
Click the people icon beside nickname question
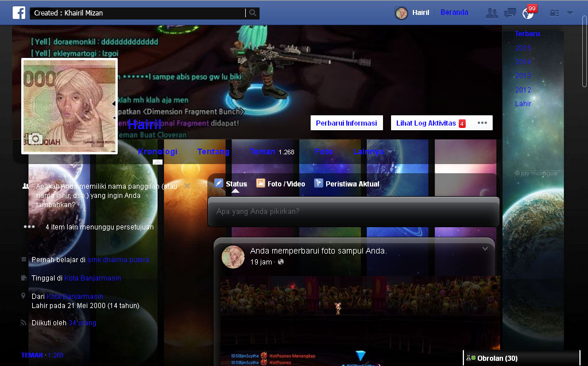coord(26,186)
